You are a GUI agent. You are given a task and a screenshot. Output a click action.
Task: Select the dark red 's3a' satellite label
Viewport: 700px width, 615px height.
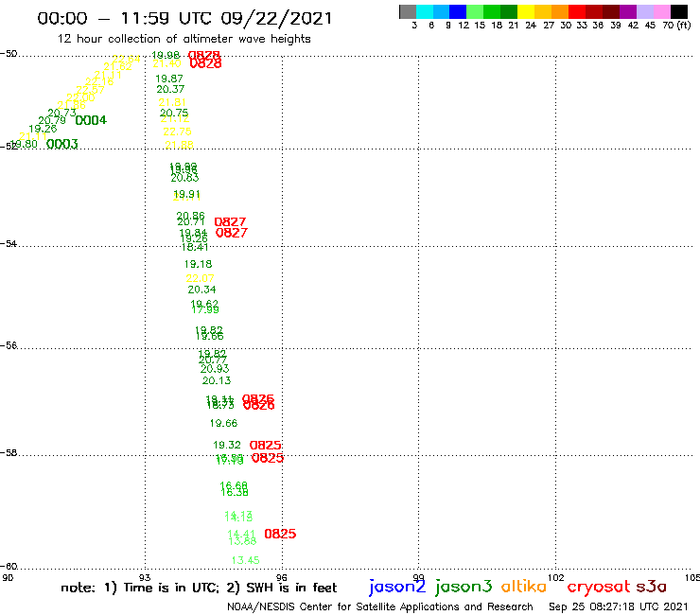pos(651,587)
